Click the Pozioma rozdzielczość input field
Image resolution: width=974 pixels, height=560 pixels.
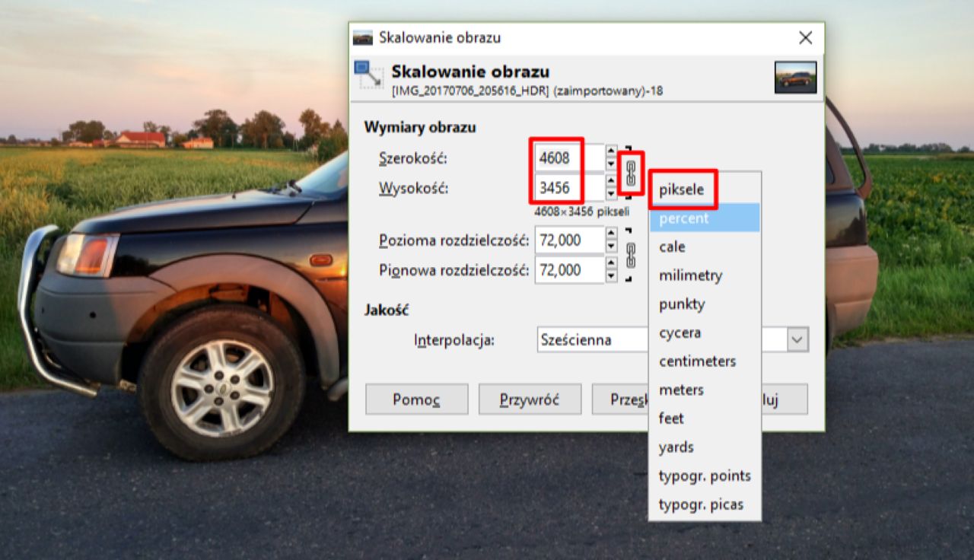[x=569, y=240]
